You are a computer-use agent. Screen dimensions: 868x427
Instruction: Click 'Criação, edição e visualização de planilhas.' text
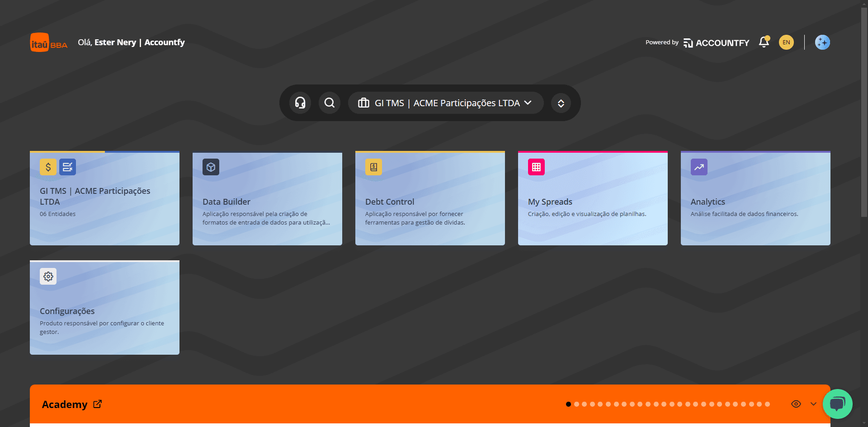tap(587, 214)
